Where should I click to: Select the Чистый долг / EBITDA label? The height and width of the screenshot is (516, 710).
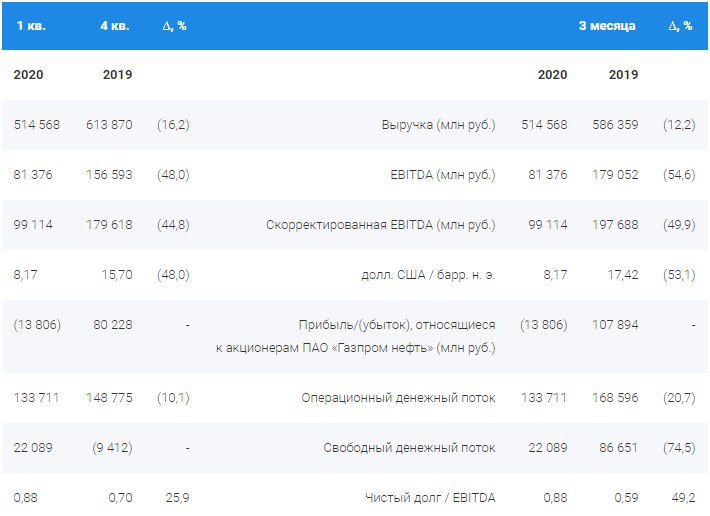430,498
